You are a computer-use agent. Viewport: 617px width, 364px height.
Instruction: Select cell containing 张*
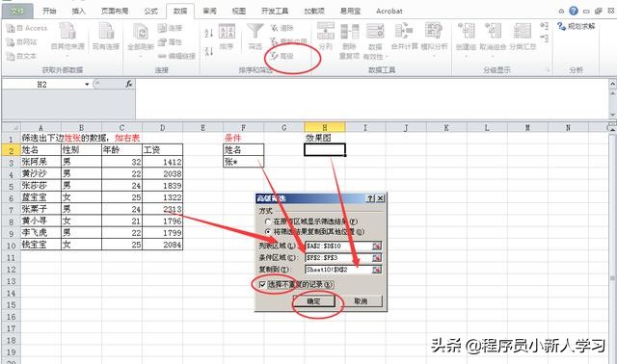(x=244, y=162)
